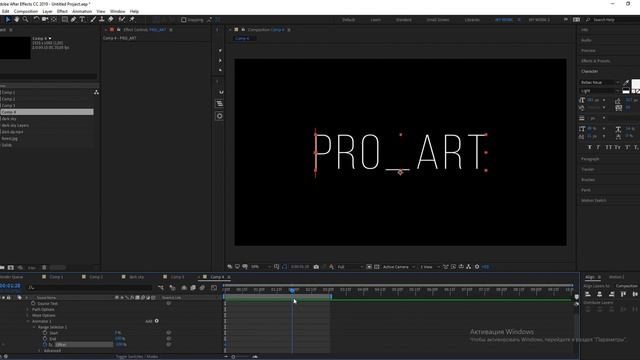This screenshot has height=360, width=640.
Task: Expand the Preview panel
Action: [588, 51]
